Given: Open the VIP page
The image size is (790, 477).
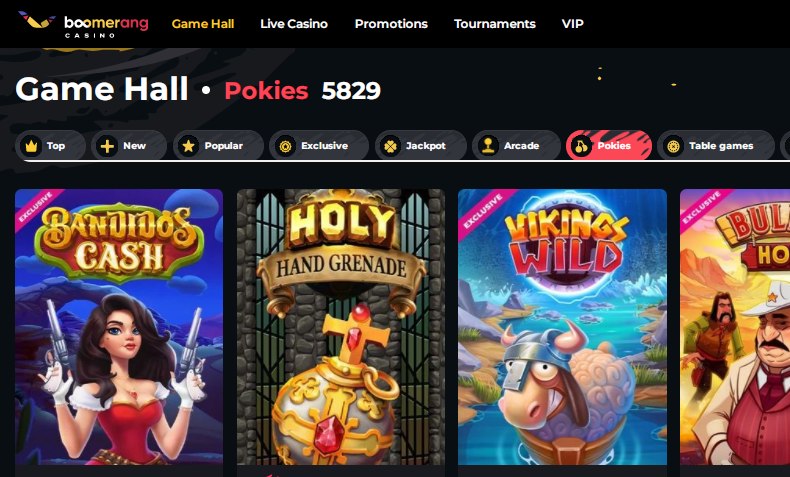Looking at the screenshot, I should [573, 24].
